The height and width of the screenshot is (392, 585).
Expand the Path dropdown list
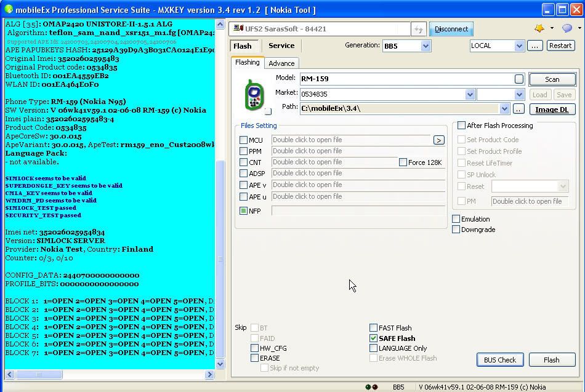tap(504, 109)
